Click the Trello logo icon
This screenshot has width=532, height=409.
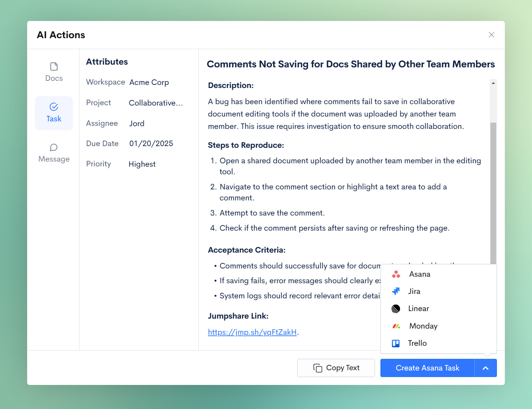396,343
